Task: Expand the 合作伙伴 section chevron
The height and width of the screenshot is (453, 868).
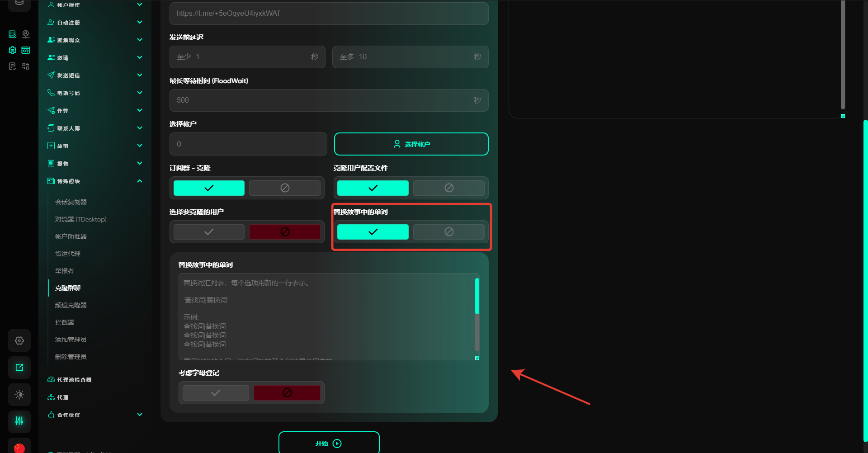Action: pos(140,415)
